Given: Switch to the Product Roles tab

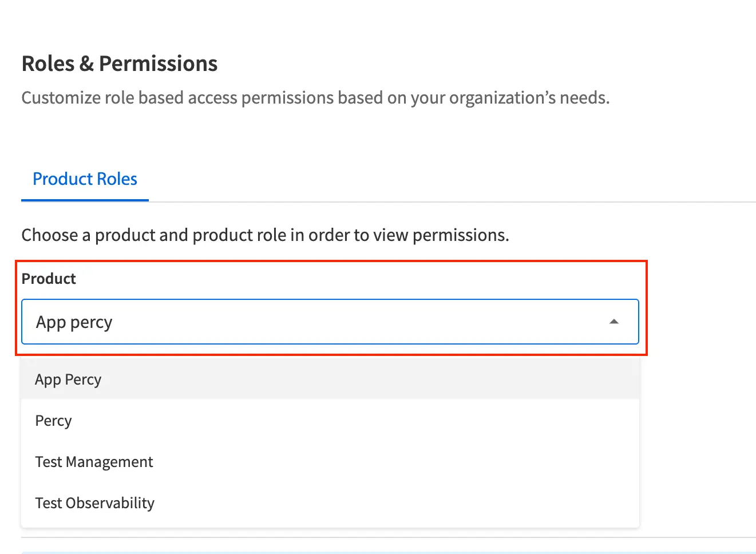Looking at the screenshot, I should coord(85,179).
